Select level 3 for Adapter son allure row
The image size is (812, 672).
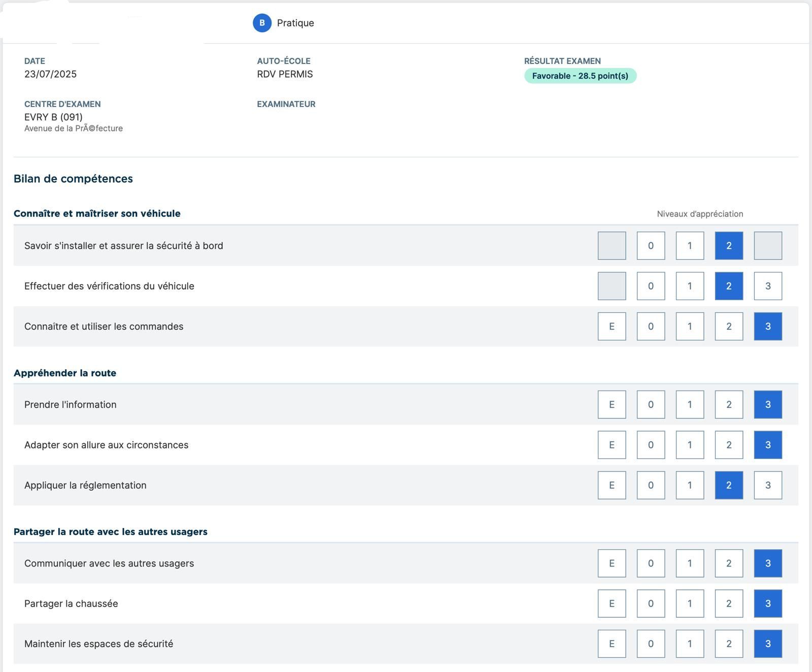coord(768,445)
